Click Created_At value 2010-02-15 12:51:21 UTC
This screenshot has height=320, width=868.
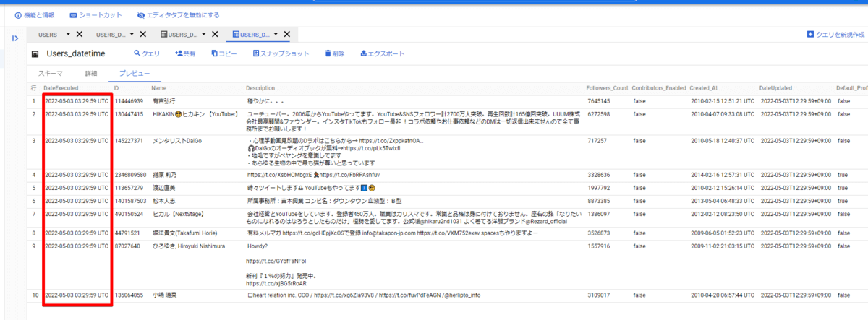(x=723, y=101)
